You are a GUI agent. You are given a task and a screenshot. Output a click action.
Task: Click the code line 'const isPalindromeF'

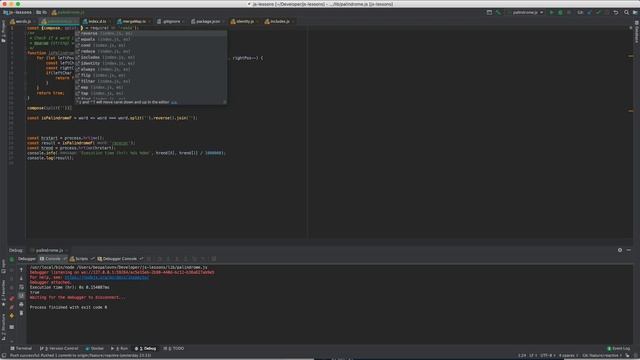[112, 118]
